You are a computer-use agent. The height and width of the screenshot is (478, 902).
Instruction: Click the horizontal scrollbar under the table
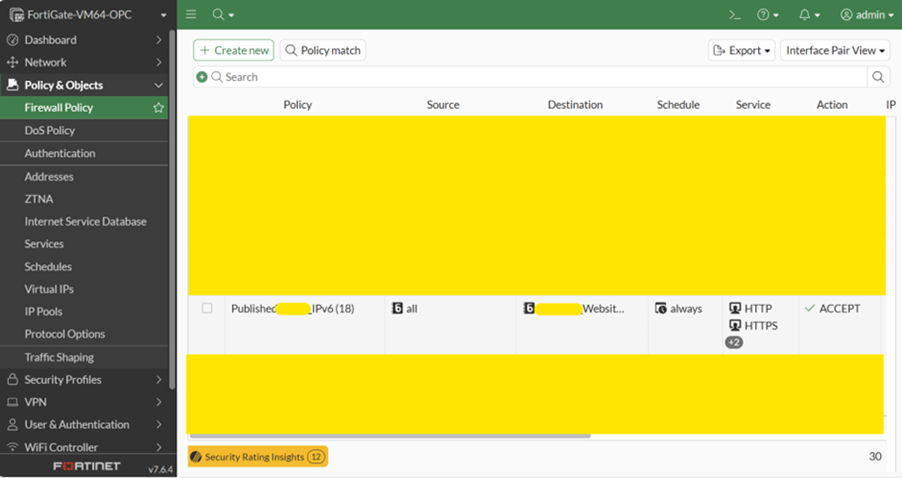[x=390, y=436]
